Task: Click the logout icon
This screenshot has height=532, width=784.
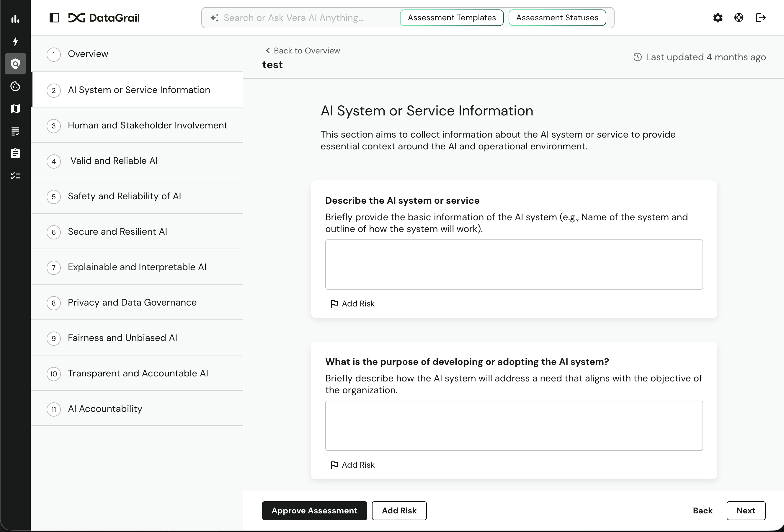Action: click(x=760, y=18)
